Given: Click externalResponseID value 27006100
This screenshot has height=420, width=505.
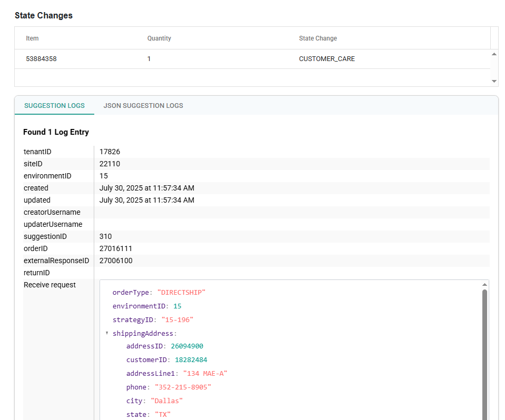Looking at the screenshot, I should pos(116,261).
